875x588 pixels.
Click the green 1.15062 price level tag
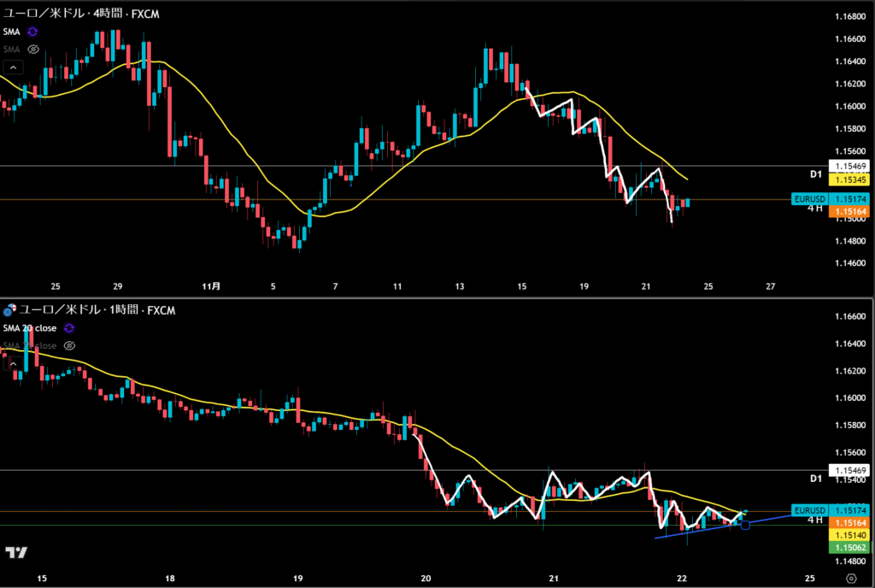[x=851, y=546]
